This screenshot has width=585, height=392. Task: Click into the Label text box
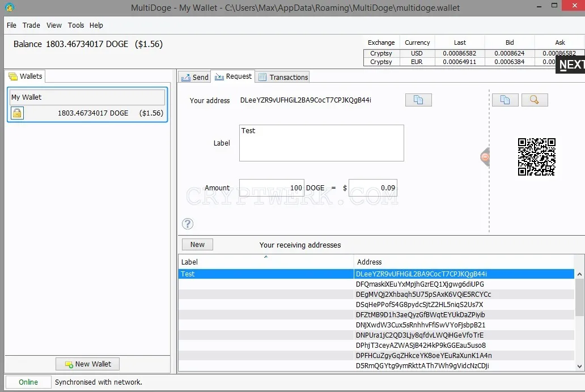tap(321, 143)
